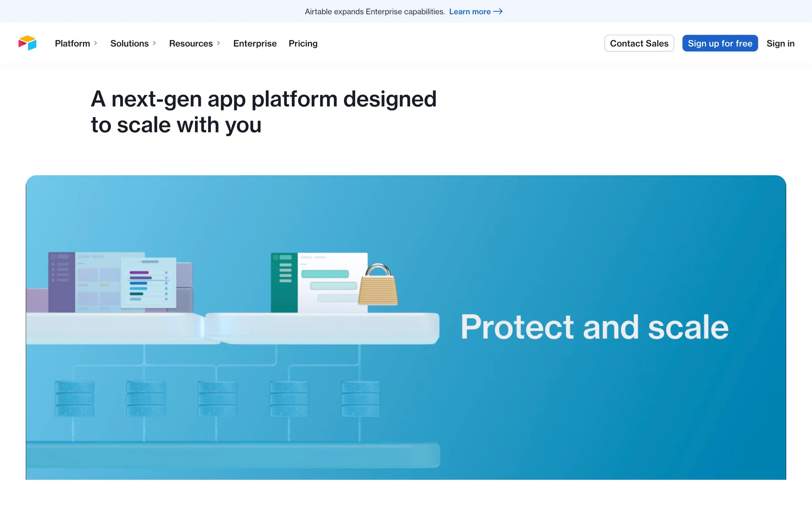Go to Pricing in the navigation bar
The width and height of the screenshot is (812, 508).
303,43
